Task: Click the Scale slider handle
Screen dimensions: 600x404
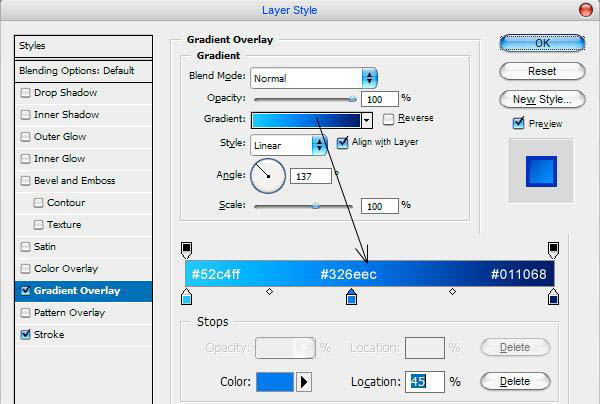Action: pyautogui.click(x=315, y=206)
